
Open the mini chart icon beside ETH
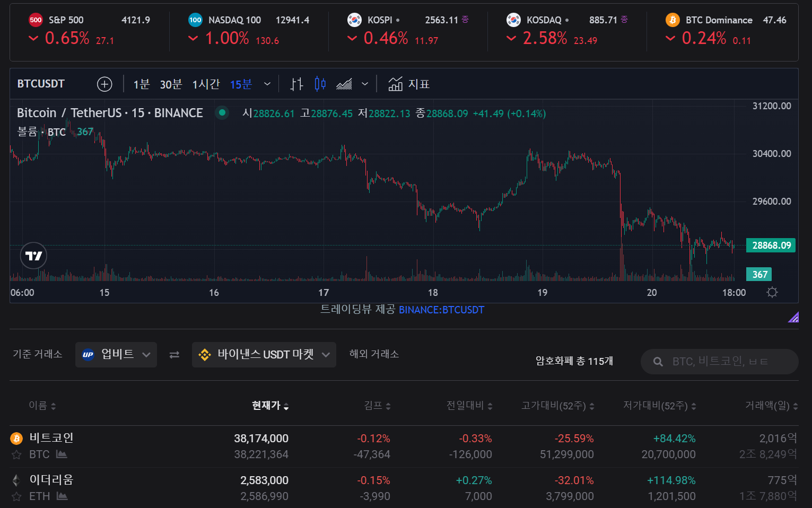pyautogui.click(x=62, y=496)
